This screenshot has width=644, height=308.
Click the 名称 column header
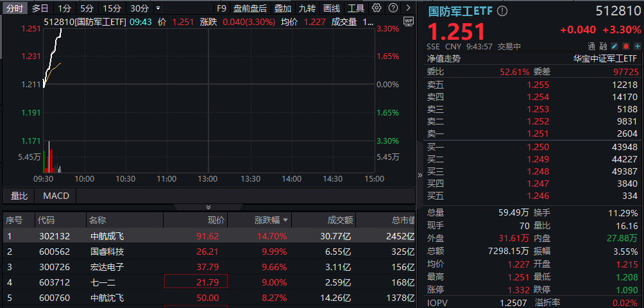pyautogui.click(x=97, y=221)
